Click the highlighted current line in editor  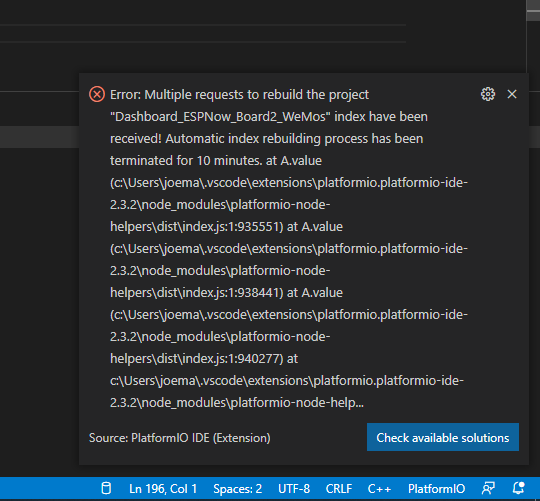(40, 137)
